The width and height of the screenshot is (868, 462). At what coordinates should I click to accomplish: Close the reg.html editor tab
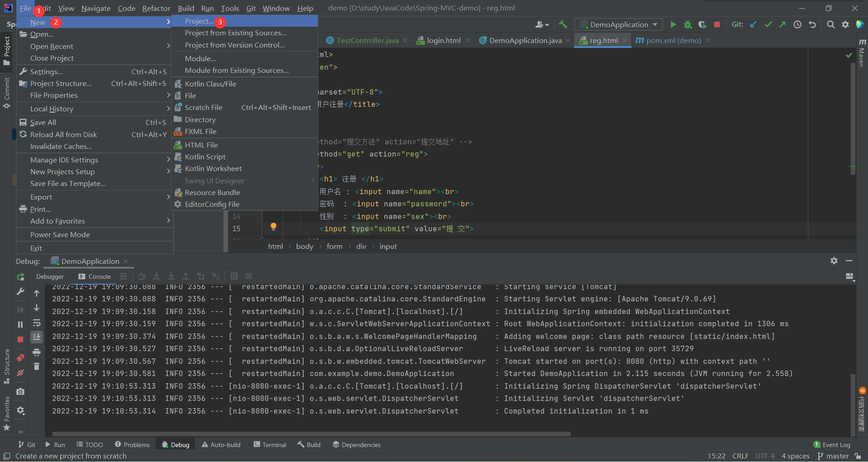coord(624,40)
